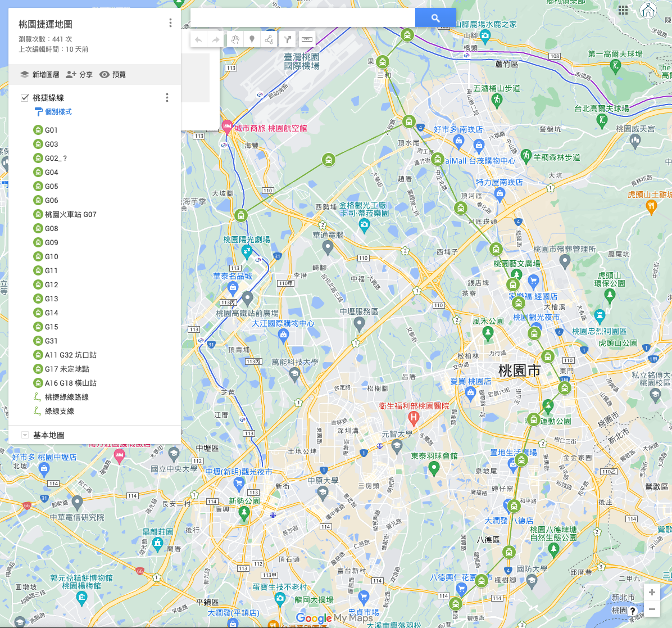
Task: Click the 愛買 桃園店 shopping marker
Action: point(471,392)
